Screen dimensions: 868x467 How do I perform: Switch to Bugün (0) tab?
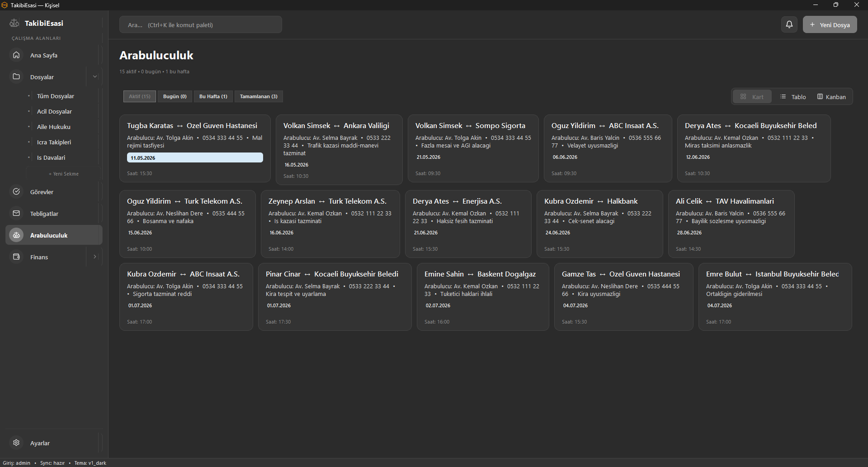(x=175, y=96)
